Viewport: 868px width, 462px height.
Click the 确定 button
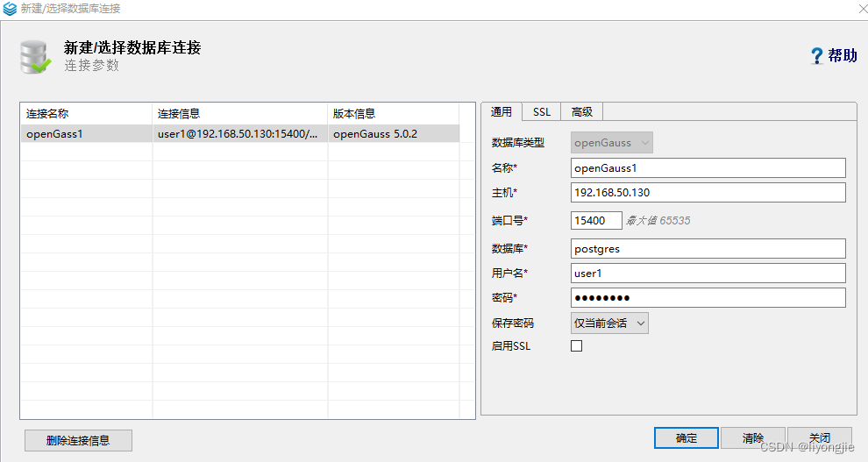[x=687, y=438]
